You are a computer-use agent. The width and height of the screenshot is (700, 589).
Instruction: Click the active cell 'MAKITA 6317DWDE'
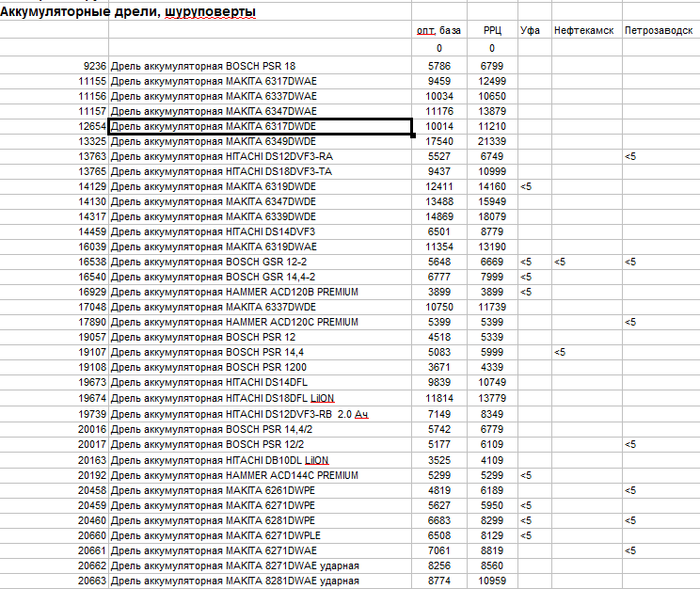click(x=260, y=126)
